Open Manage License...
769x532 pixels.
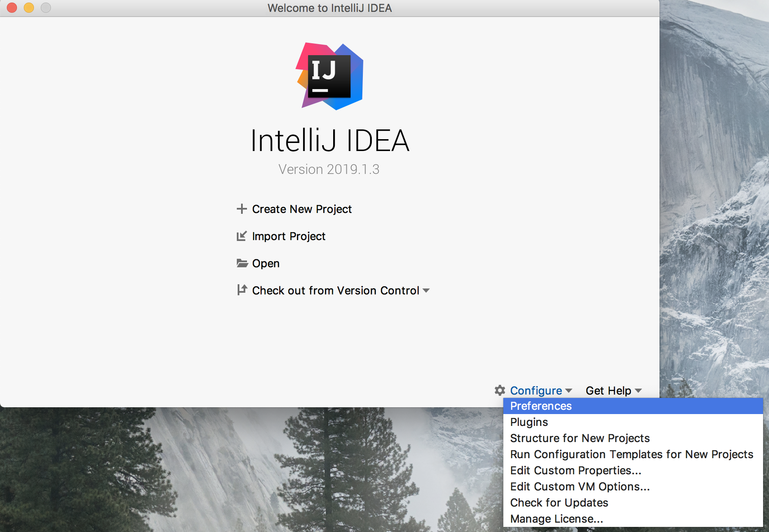[633, 519]
